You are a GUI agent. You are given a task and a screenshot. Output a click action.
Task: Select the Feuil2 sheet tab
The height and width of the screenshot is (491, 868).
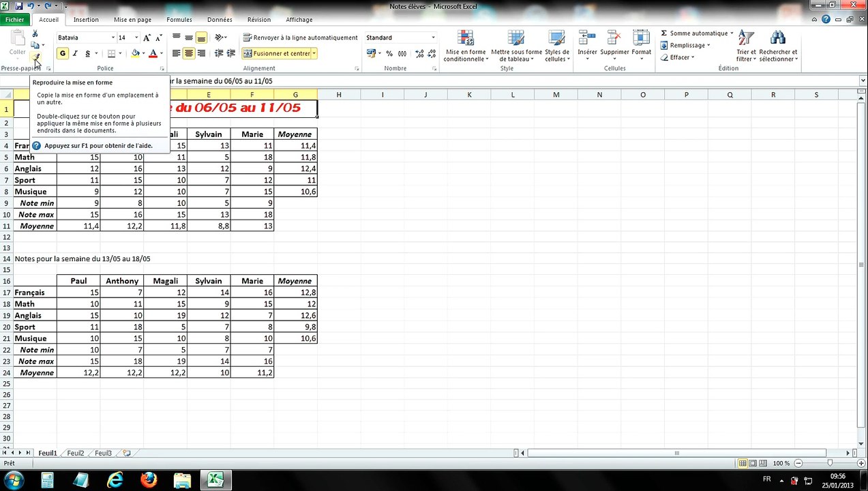click(x=76, y=453)
